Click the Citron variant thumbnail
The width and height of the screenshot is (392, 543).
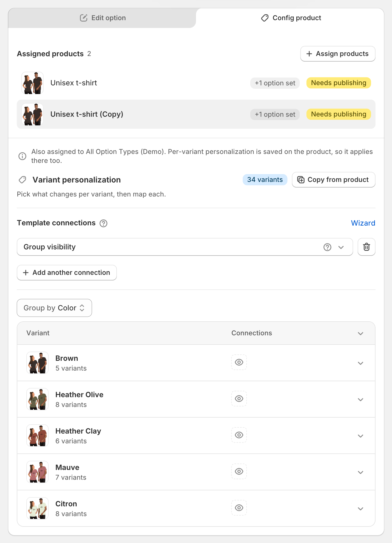(x=37, y=508)
